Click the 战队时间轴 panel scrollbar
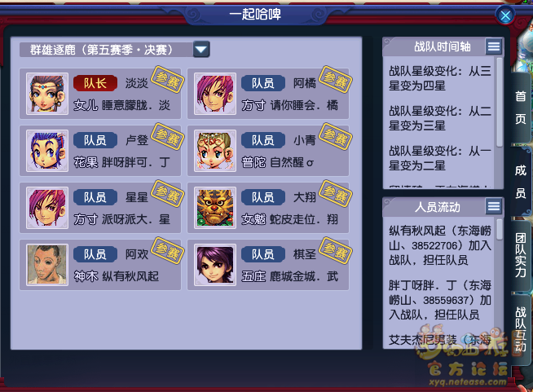This screenshot has height=392, width=533. (x=499, y=102)
